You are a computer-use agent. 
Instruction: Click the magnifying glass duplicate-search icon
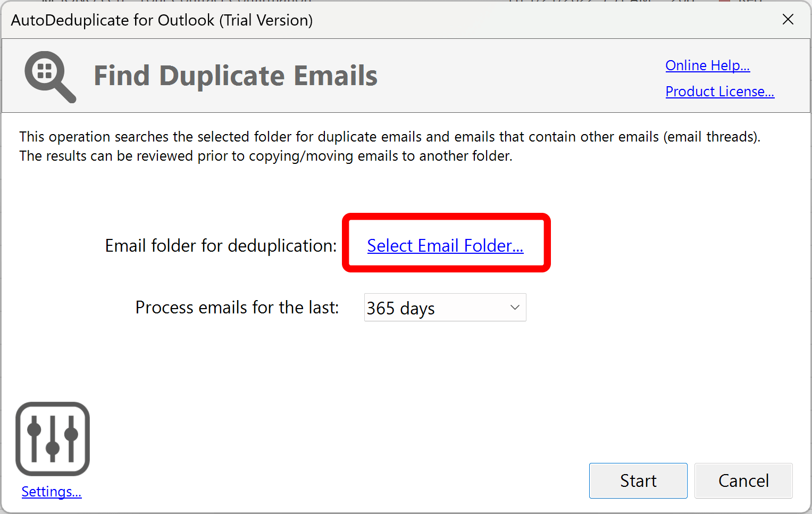tap(51, 77)
